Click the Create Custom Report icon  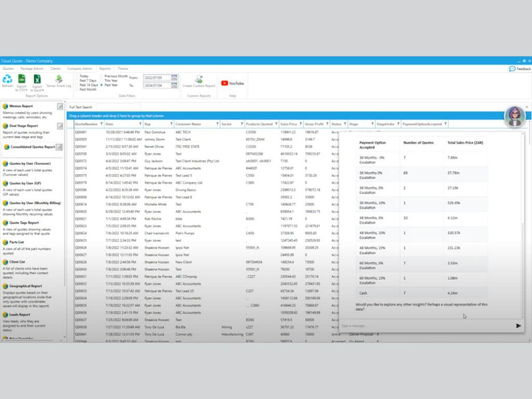click(198, 79)
